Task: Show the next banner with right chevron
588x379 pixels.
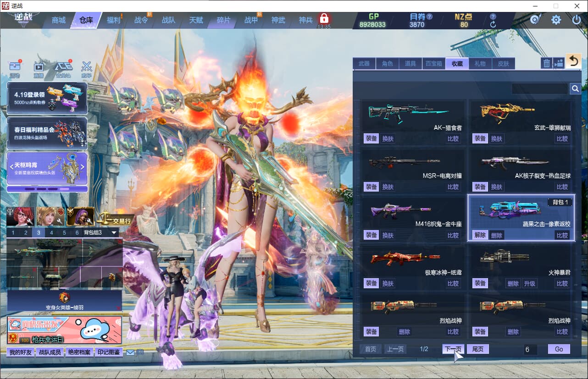Action: pos(82,167)
